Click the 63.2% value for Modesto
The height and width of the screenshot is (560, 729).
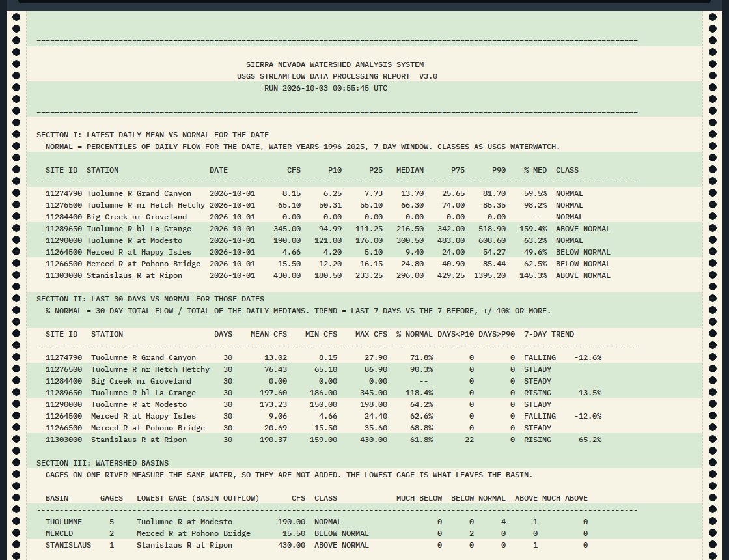(535, 240)
